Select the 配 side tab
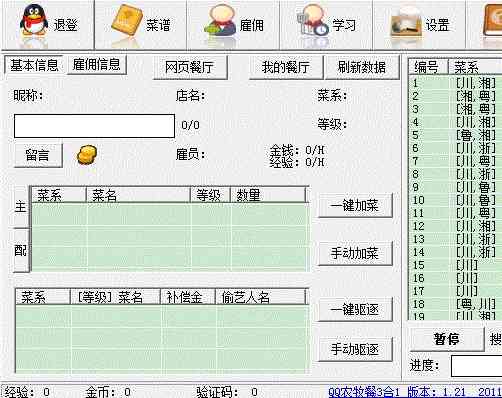The width and height of the screenshot is (502, 398). 21,250
